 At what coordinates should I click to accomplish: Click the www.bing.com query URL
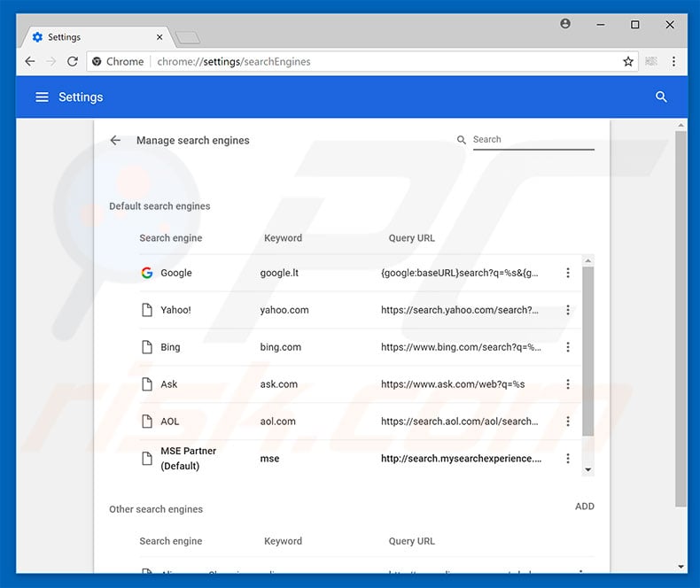(461, 346)
